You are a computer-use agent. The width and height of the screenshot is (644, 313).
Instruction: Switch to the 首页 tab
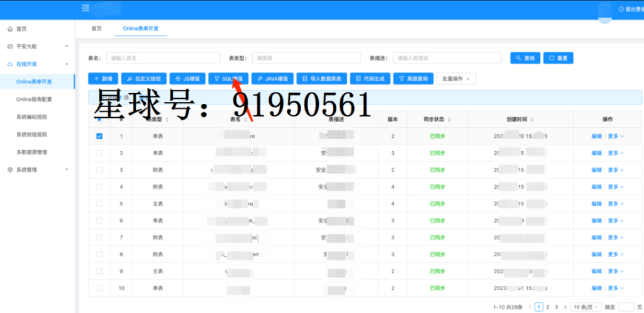(96, 29)
